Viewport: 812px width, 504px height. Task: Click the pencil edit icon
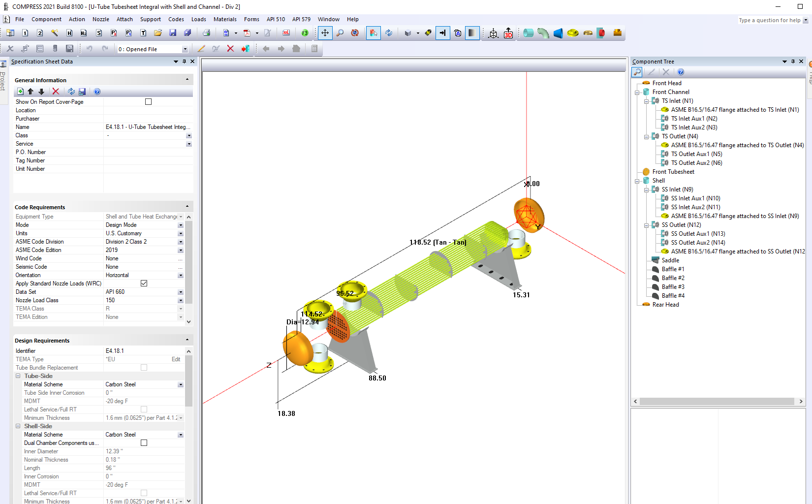(201, 49)
